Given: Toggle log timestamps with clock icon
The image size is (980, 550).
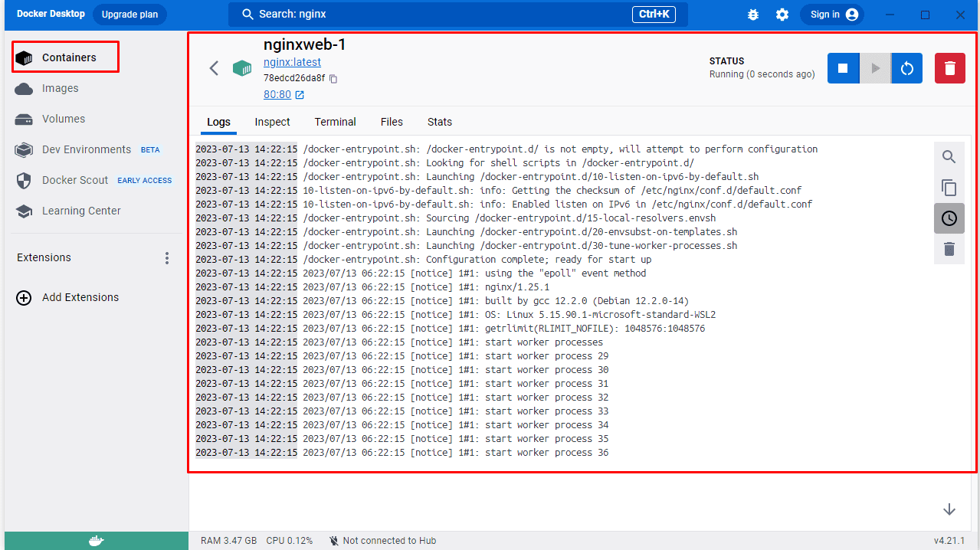Looking at the screenshot, I should (x=949, y=218).
